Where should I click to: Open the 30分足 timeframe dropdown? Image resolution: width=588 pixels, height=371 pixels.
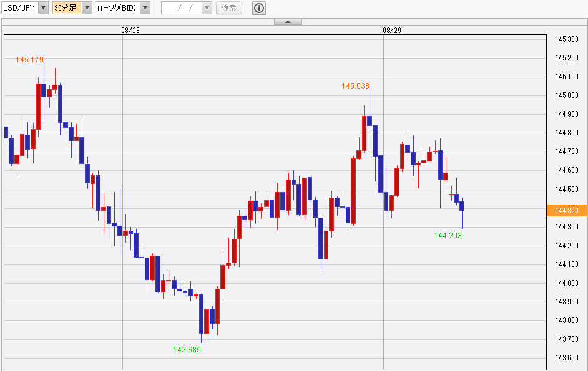[87, 8]
